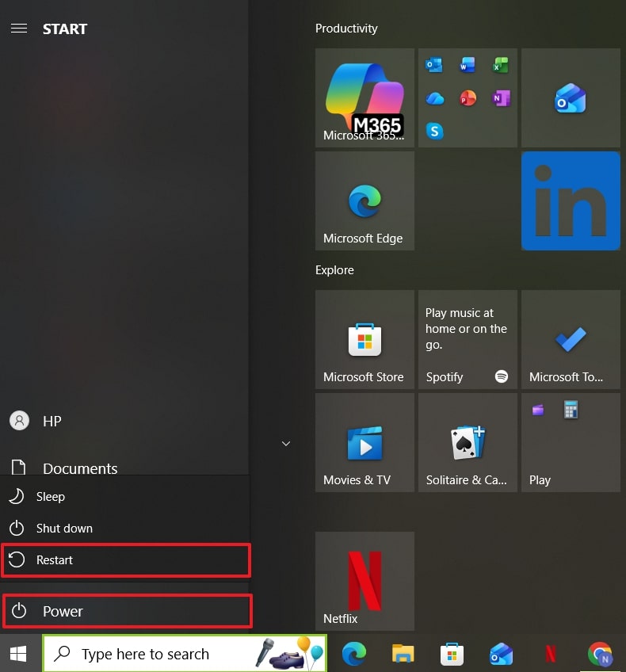This screenshot has width=626, height=672.
Task: Open OneDrive from the Office folder tile
Action: [x=434, y=98]
